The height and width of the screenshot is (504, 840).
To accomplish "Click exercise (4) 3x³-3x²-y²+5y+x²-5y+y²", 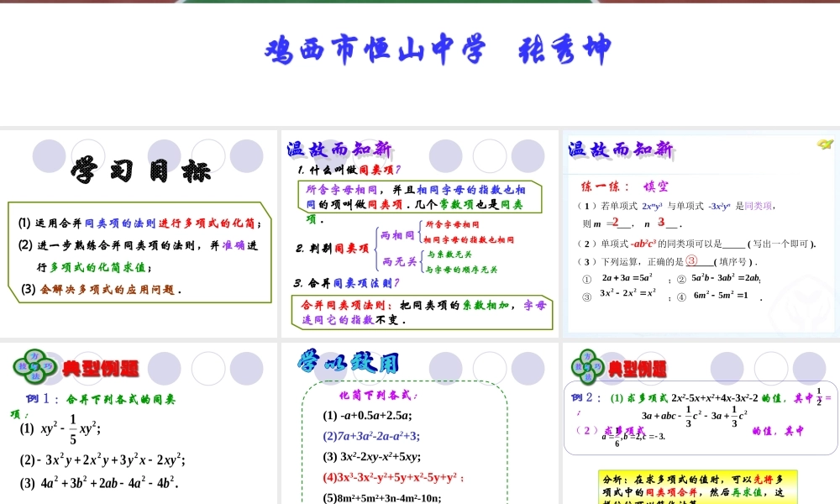I will point(392,477).
